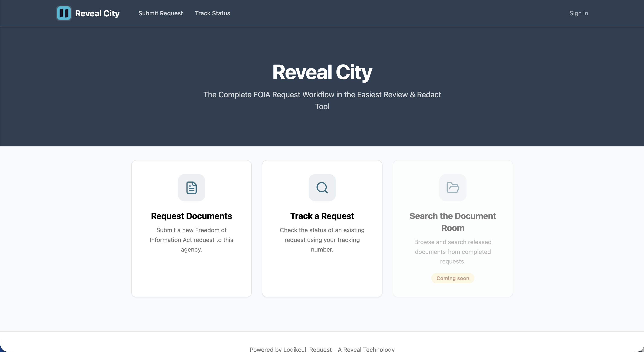Open the Track Status nav item

pos(212,13)
